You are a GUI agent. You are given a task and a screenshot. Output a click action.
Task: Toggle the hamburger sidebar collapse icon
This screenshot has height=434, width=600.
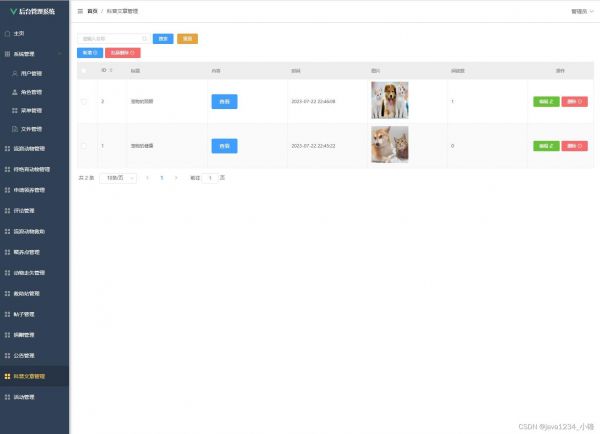coord(80,11)
